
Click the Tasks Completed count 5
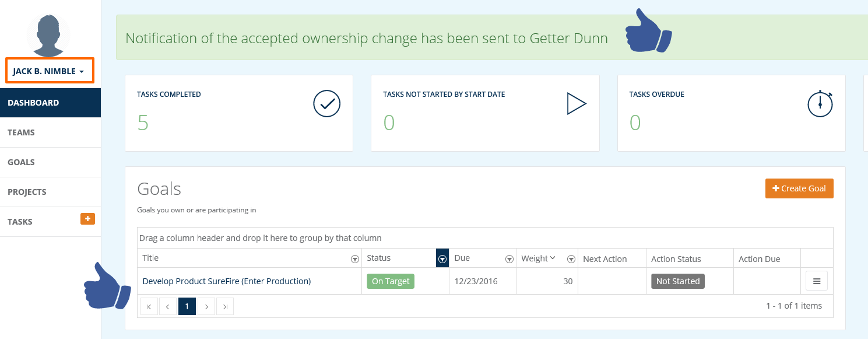click(x=143, y=123)
